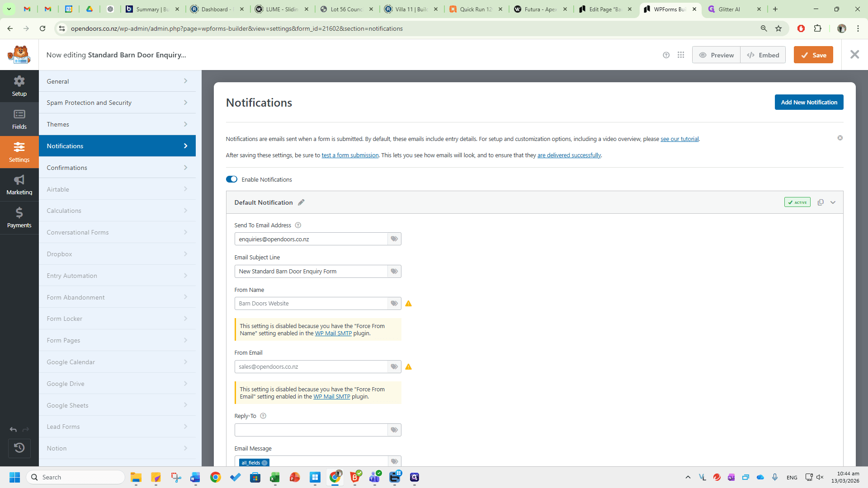Open the form templates grid icon in header
The width and height of the screenshot is (868, 488).
pos(681,55)
